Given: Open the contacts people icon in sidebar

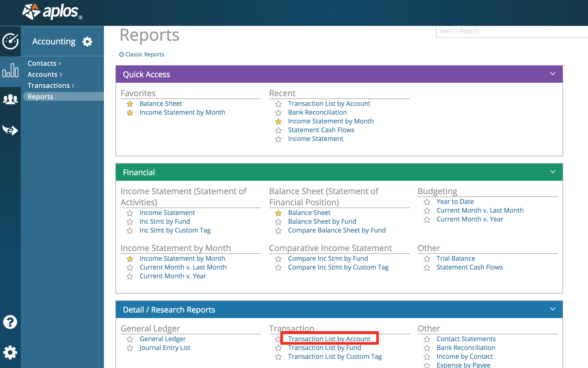Looking at the screenshot, I should pyautogui.click(x=10, y=99).
